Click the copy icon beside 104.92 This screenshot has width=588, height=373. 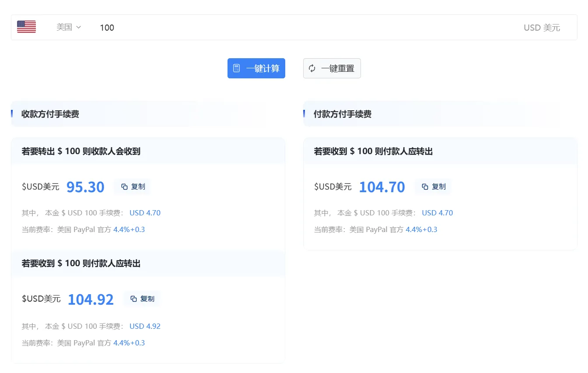pos(133,299)
